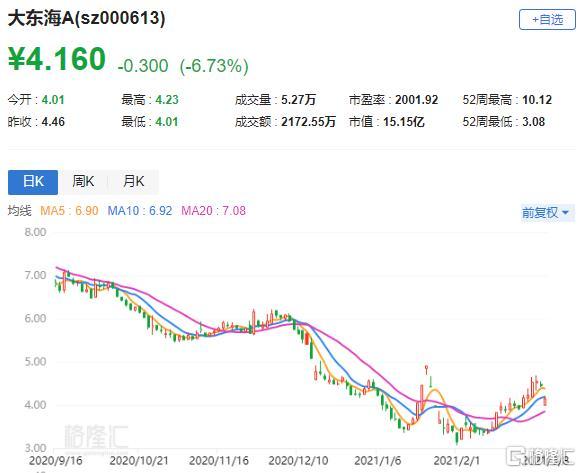Click the percentage change (-6.73%)
Viewport: 581px width, 473px height.
coord(214,66)
